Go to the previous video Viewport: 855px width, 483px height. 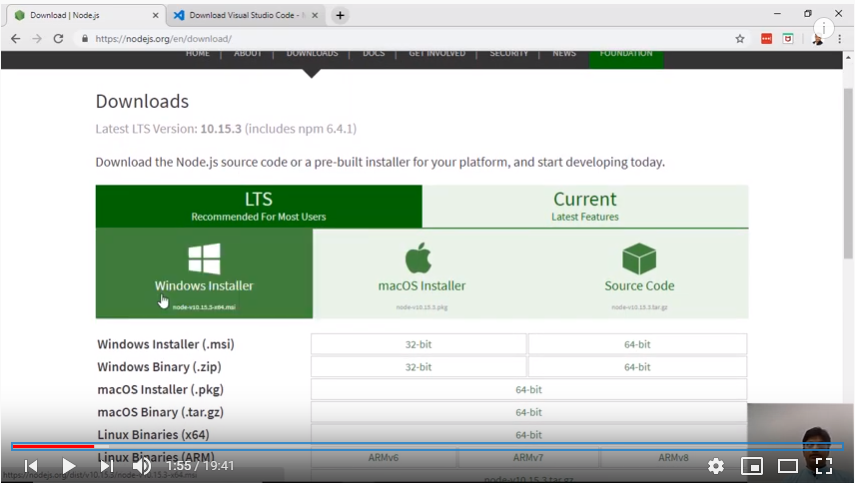31,466
